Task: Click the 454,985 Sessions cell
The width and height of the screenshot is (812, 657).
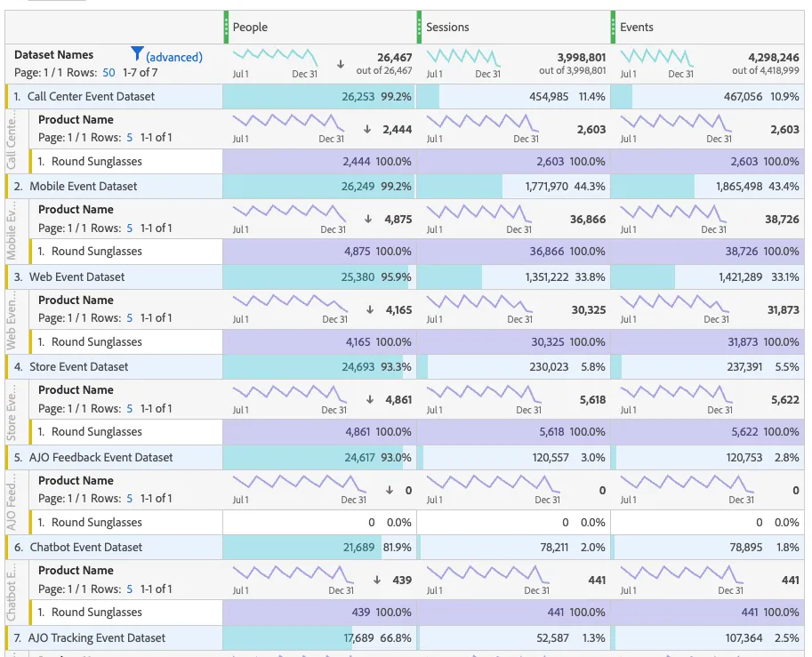Action: point(514,96)
